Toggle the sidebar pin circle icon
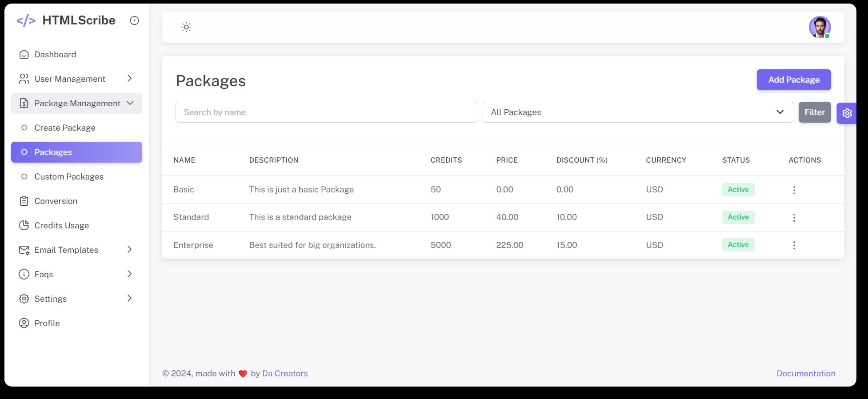This screenshot has height=399, width=868. tap(134, 20)
